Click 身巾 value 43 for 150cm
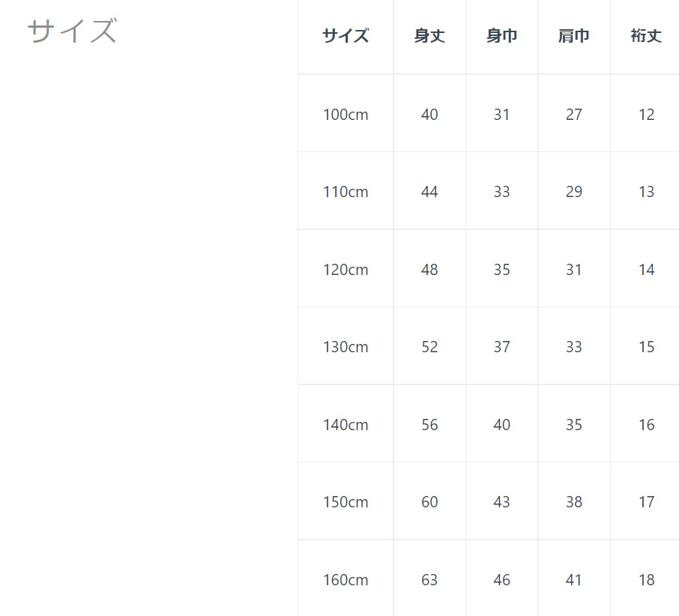The width and height of the screenshot is (679, 616). 501,502
